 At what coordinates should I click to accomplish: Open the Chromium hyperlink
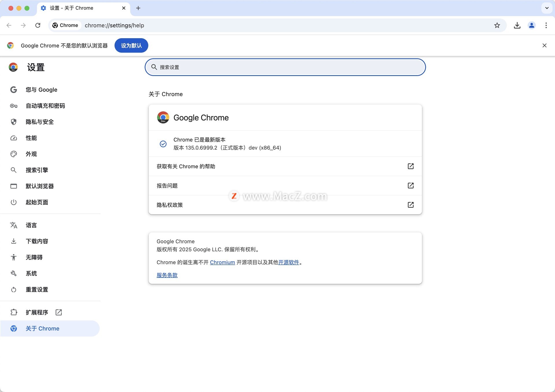tap(222, 262)
